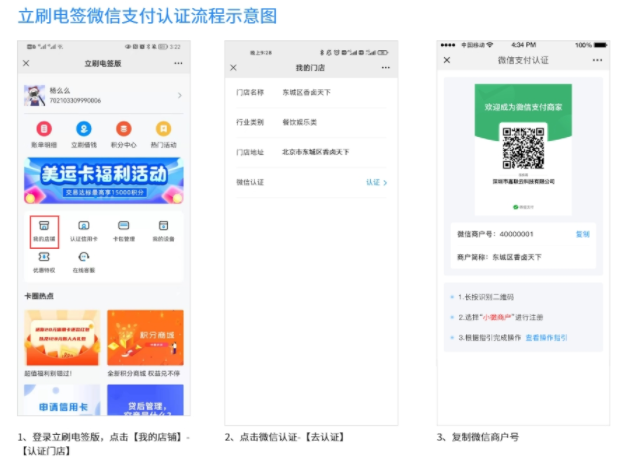Screen dimensions: 620x467
Task: Open the 申请信用卡 card
Action: click(x=62, y=400)
